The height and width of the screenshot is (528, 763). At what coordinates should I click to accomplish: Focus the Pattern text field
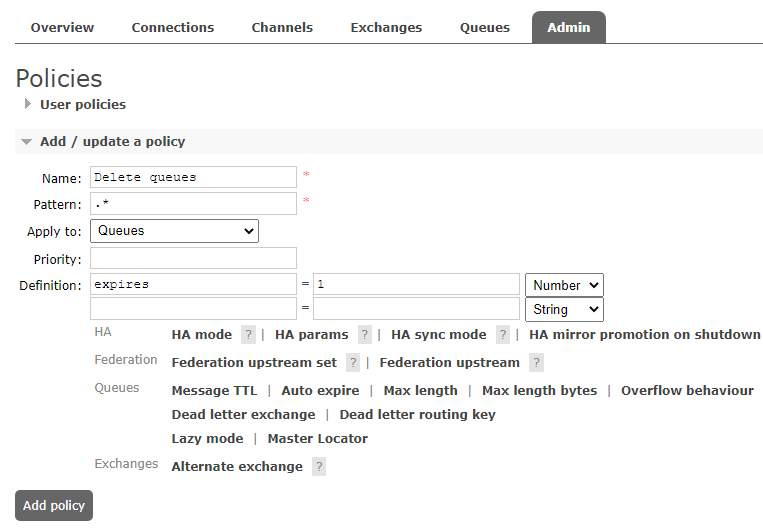pyautogui.click(x=193, y=204)
